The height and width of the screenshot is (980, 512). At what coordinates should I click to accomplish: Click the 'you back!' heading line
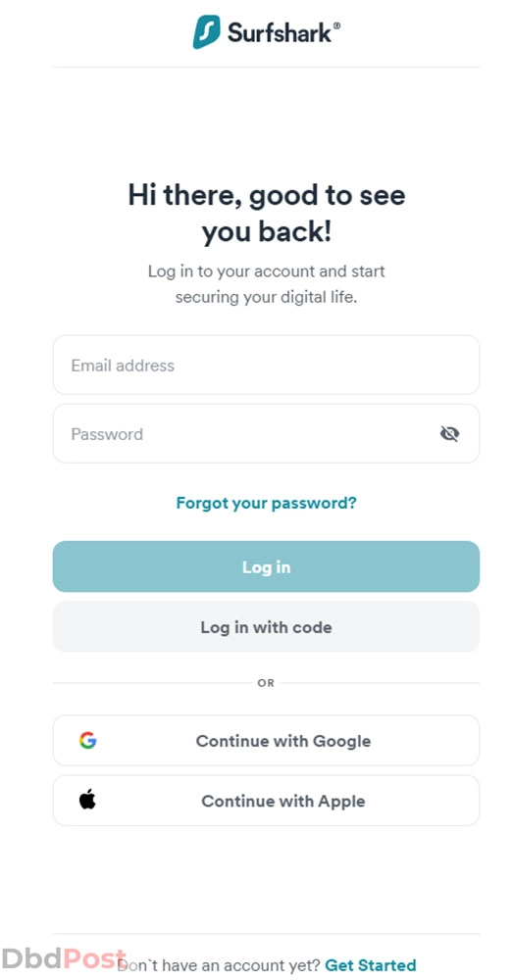coord(267,232)
